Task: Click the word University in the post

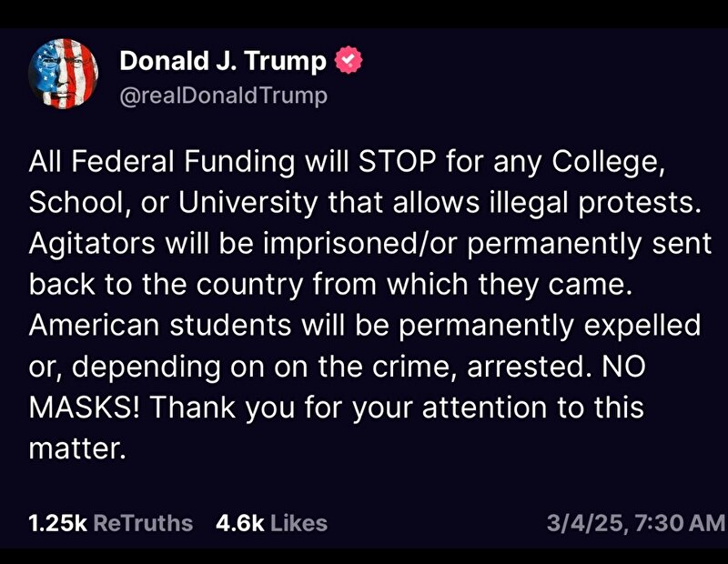Action: 248,202
